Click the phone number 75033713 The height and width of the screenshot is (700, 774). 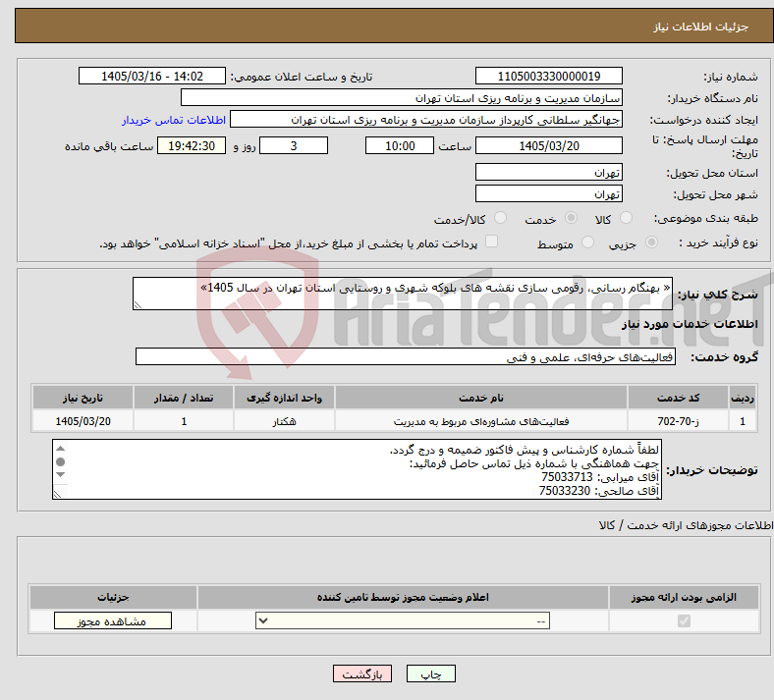[567, 477]
